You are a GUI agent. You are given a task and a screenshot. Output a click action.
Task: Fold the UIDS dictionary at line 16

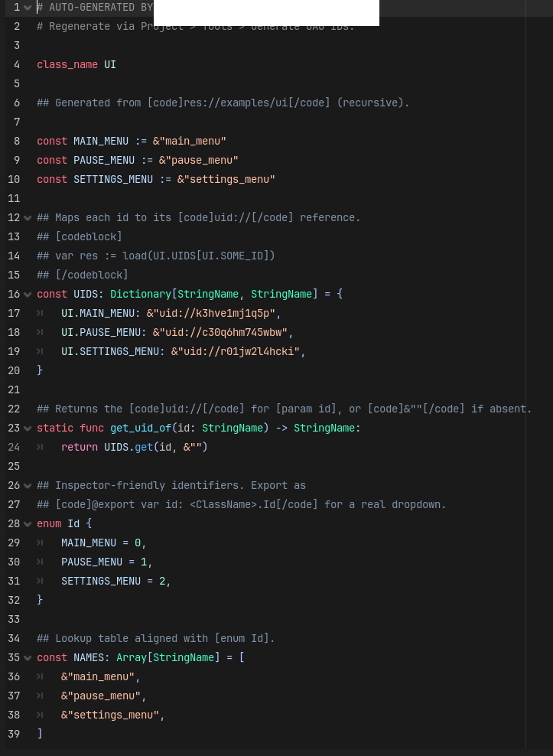(x=28, y=294)
